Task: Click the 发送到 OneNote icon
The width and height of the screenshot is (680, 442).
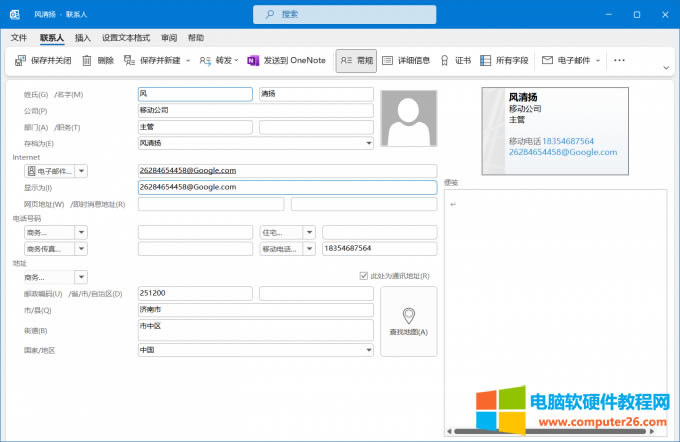Action: coord(253,60)
